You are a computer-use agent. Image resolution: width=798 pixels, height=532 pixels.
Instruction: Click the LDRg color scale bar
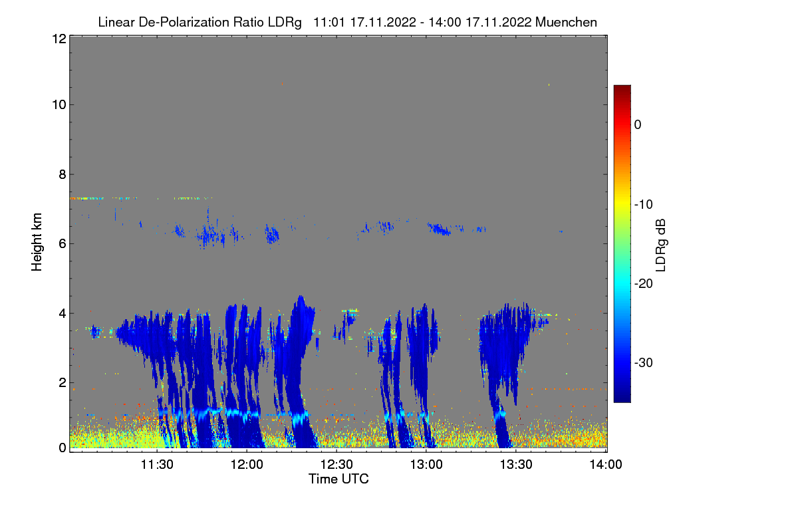tap(622, 243)
